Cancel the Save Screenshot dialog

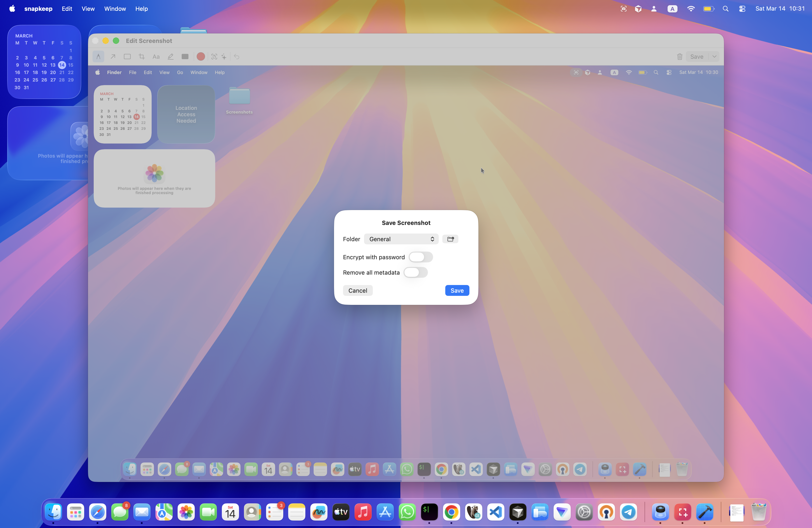click(357, 290)
